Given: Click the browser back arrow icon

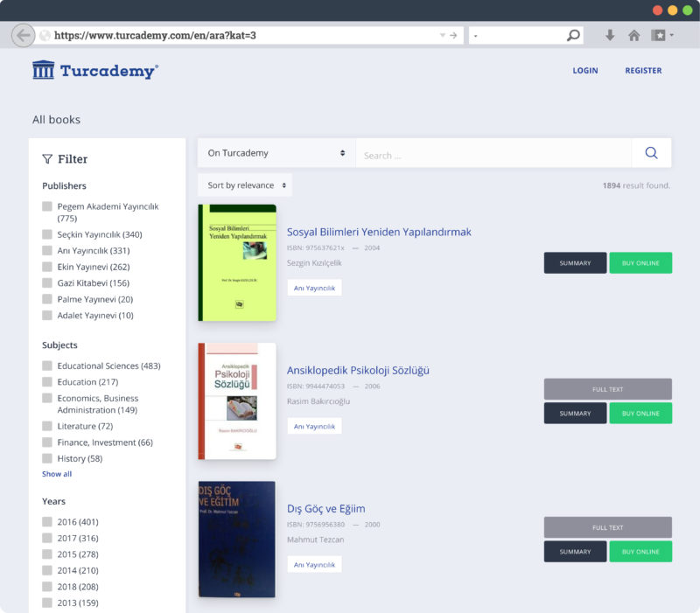Looking at the screenshot, I should 24,36.
